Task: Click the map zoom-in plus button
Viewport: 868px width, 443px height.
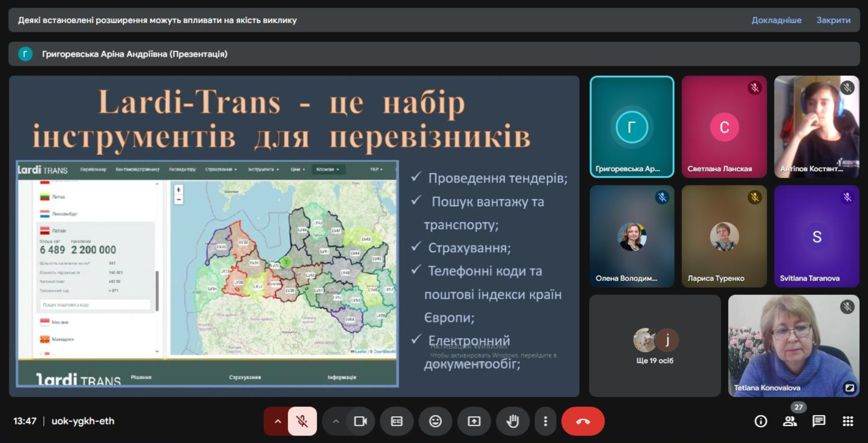Action: [x=178, y=190]
